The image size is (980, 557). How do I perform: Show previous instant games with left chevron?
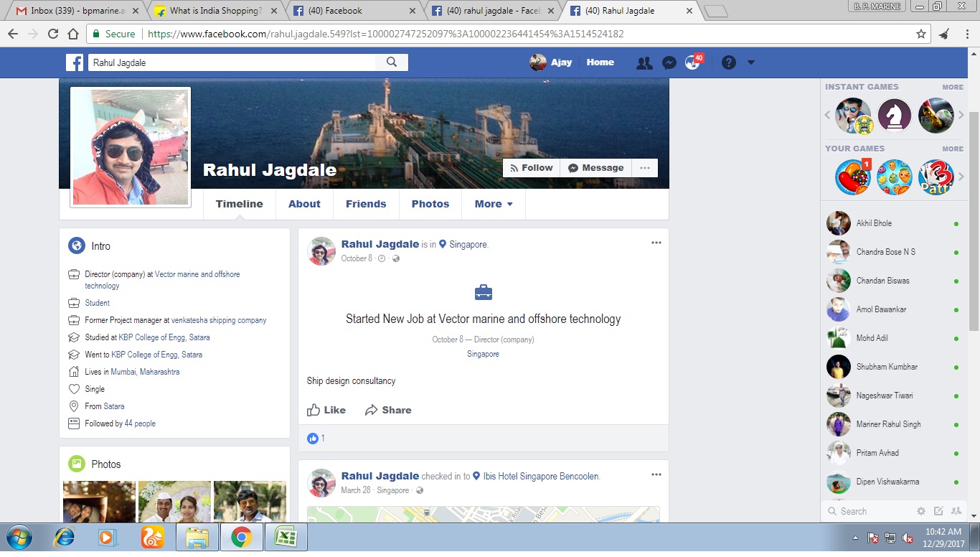pyautogui.click(x=827, y=116)
